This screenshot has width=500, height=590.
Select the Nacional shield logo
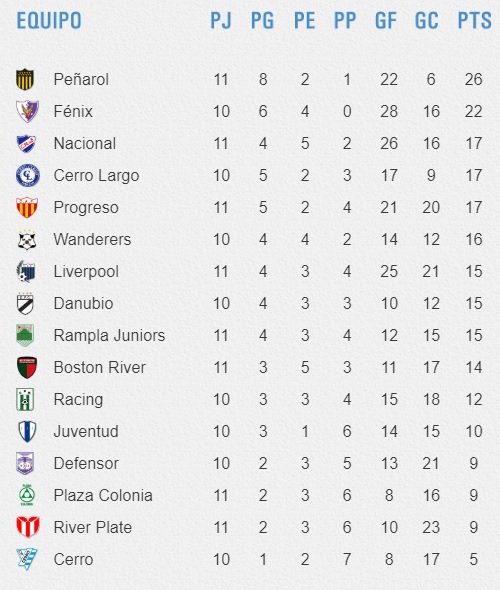coord(26,143)
